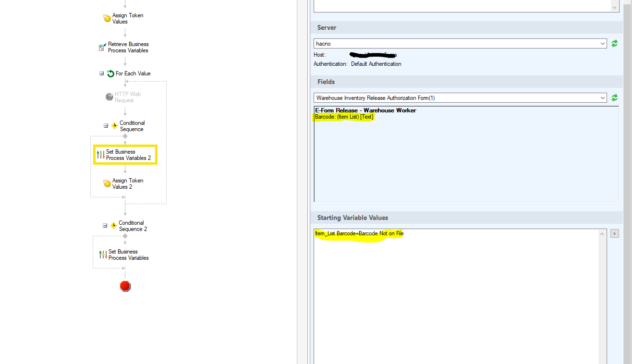Viewport: 633px width, 364px height.
Task: Refresh the server list next to hacno
Action: [614, 44]
